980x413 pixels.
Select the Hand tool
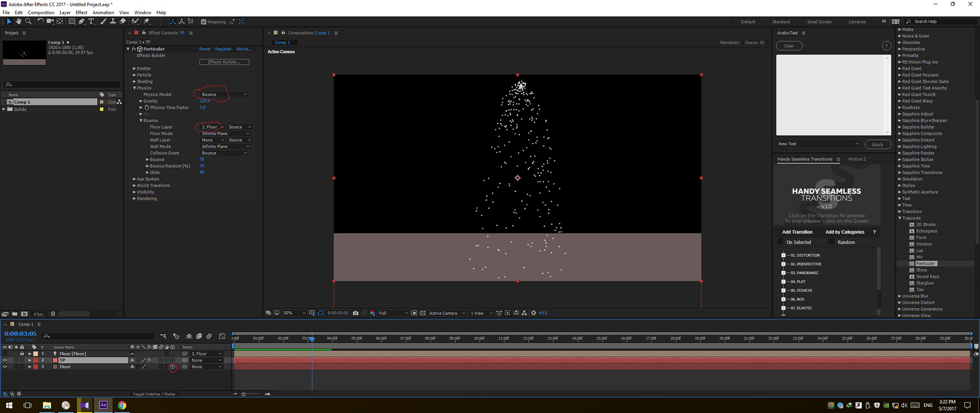pyautogui.click(x=18, y=21)
